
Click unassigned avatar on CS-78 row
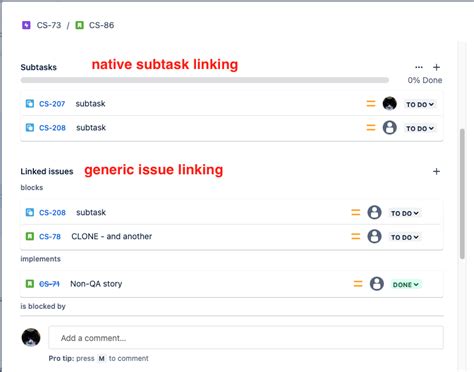374,236
